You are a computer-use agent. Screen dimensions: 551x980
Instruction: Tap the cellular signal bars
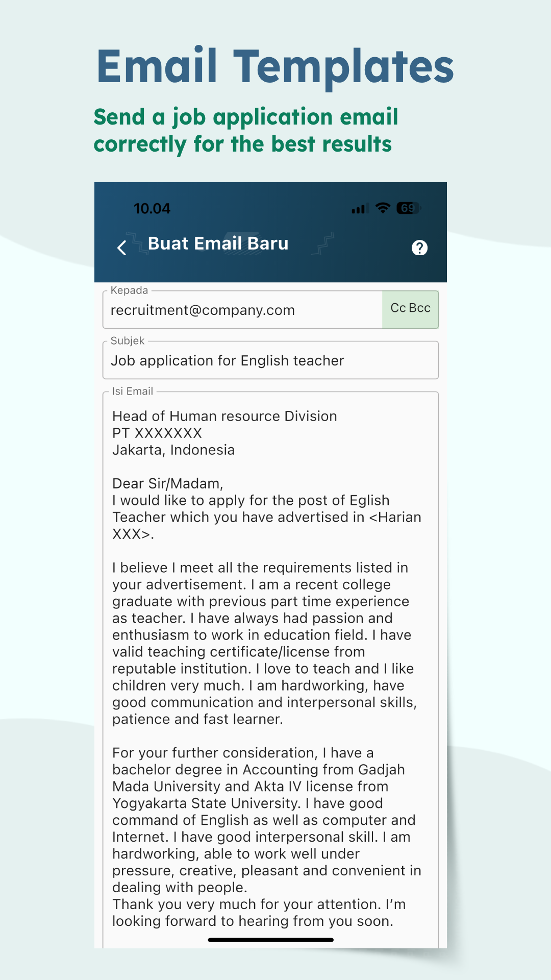[x=360, y=208]
